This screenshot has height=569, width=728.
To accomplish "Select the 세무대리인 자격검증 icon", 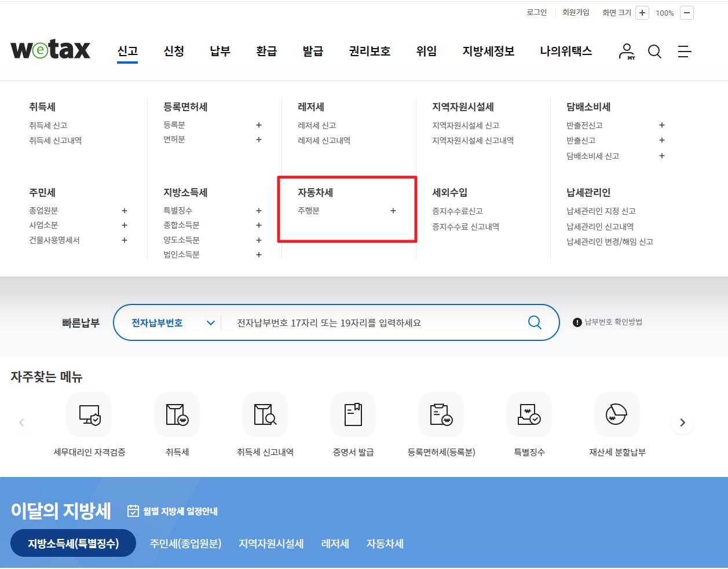I will point(89,414).
